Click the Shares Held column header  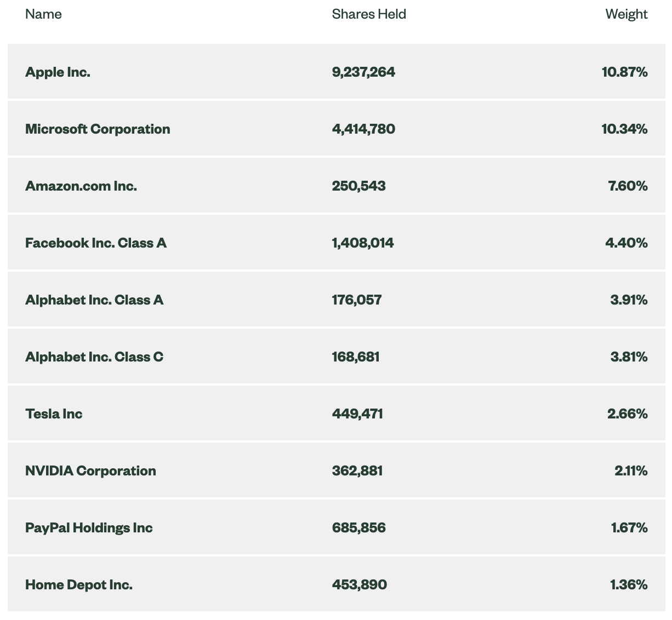pyautogui.click(x=369, y=14)
